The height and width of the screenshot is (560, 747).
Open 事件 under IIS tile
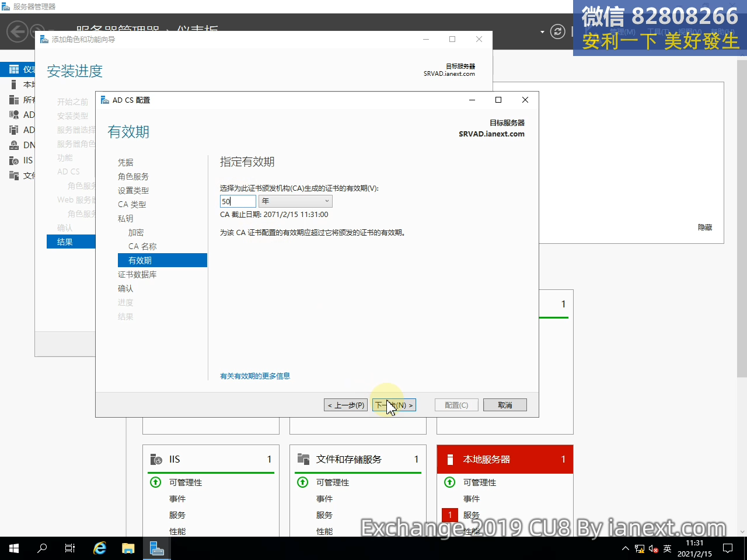pos(177,499)
